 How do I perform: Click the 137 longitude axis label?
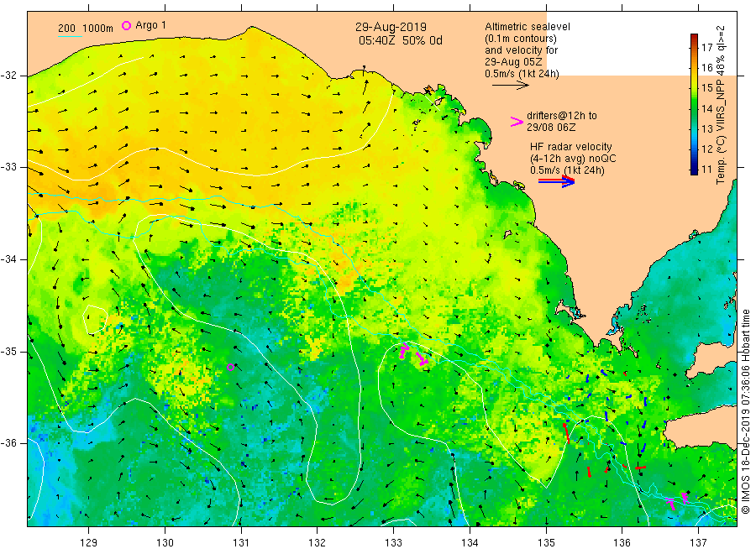(x=698, y=543)
